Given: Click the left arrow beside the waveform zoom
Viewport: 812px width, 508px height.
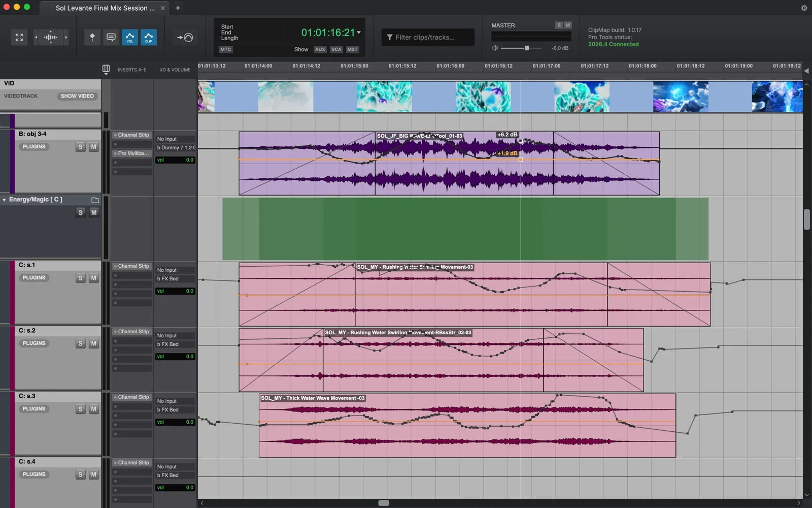Looking at the screenshot, I should tap(36, 37).
